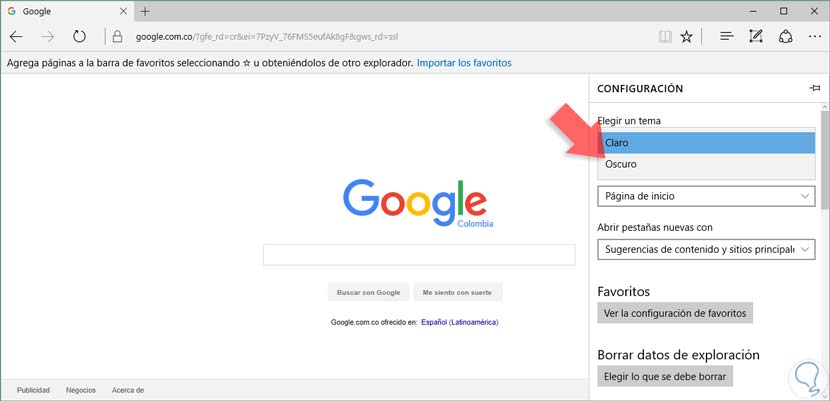Open reading view book icon
The width and height of the screenshot is (830, 401).
click(x=665, y=37)
